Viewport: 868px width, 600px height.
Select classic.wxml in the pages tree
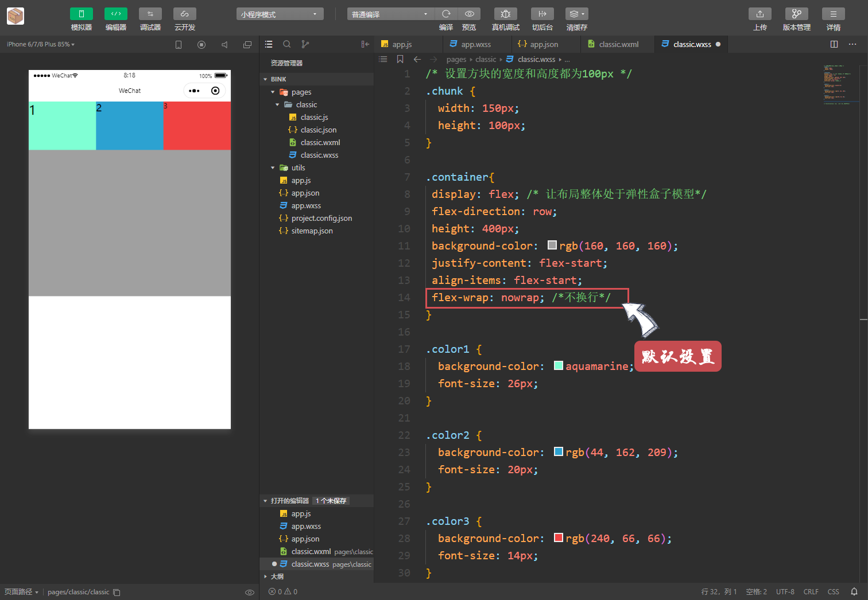tap(320, 142)
